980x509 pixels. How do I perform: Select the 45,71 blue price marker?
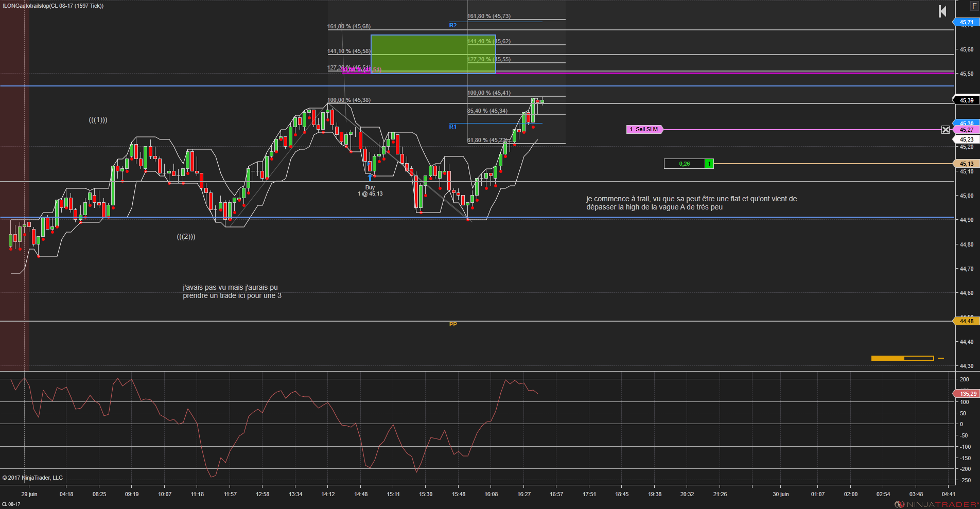(x=966, y=22)
